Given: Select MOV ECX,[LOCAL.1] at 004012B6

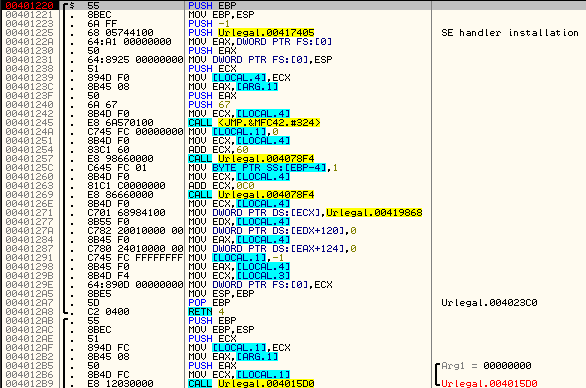Looking at the screenshot, I should [x=239, y=374].
